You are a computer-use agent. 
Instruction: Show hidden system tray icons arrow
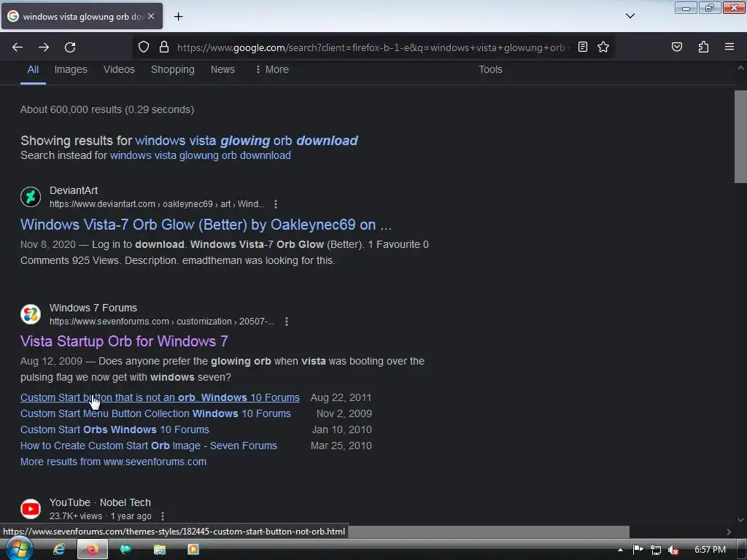click(x=620, y=550)
